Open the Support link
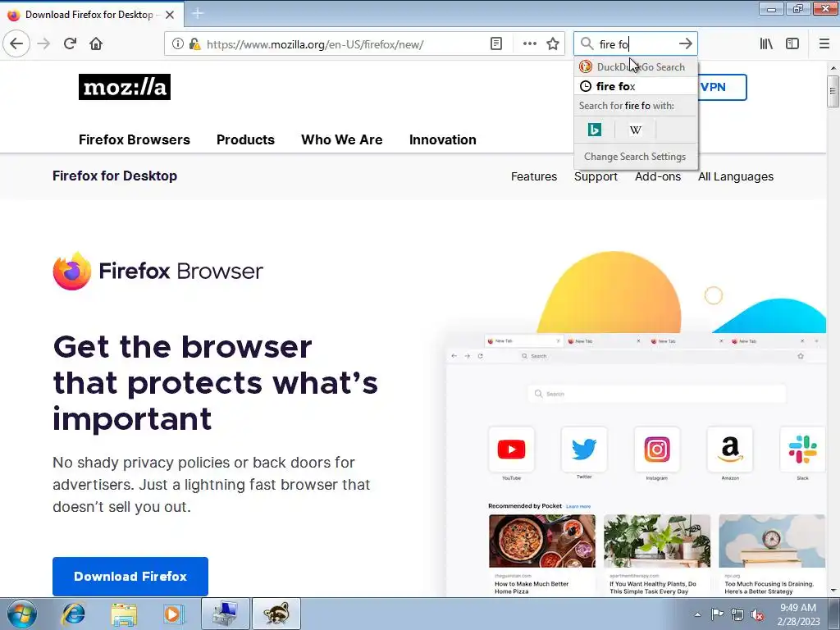Image resolution: width=840 pixels, height=630 pixels. tap(596, 176)
